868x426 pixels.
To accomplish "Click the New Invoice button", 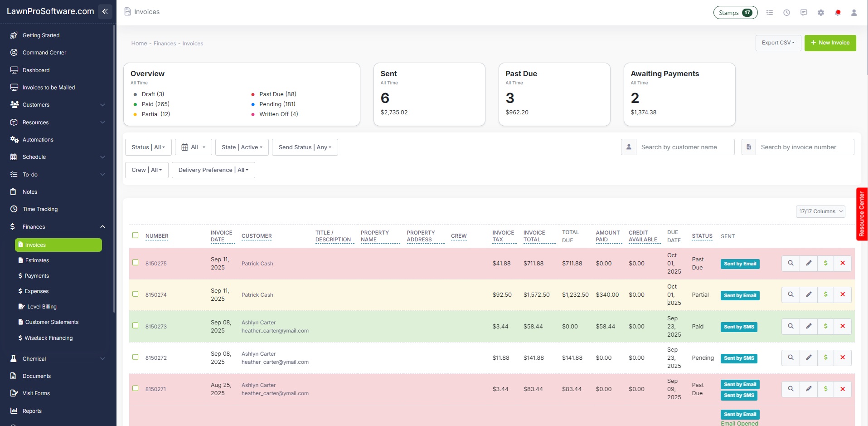I will point(830,43).
